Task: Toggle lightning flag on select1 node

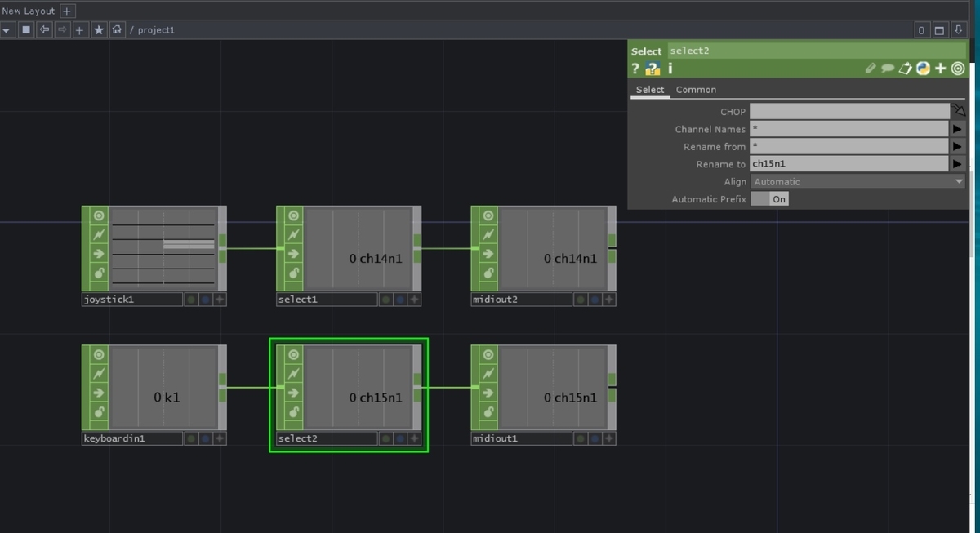Action: pos(293,235)
